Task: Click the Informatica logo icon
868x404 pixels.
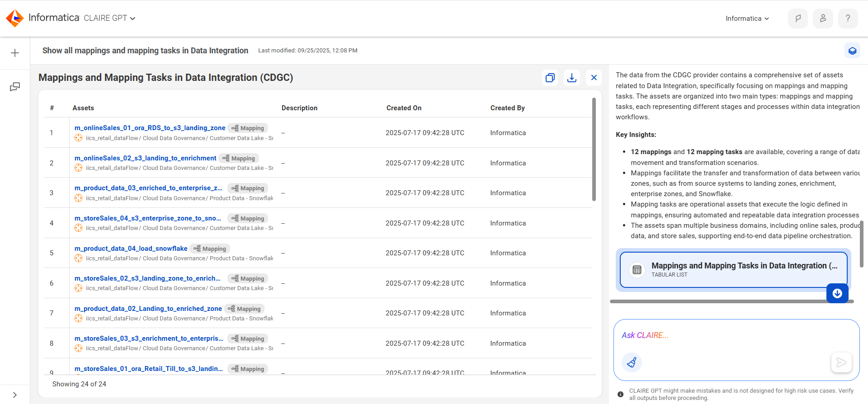Action: (15, 18)
